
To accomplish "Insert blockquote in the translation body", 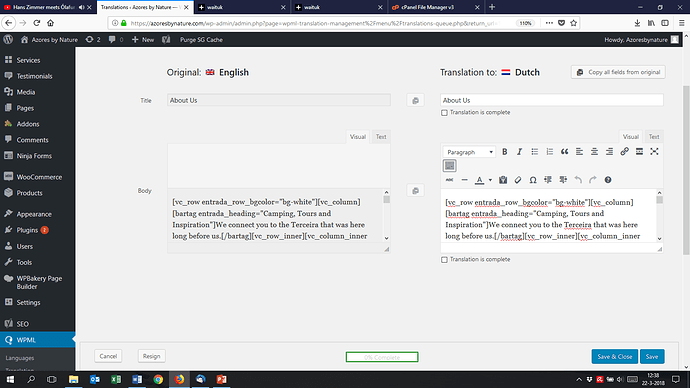I will (564, 152).
